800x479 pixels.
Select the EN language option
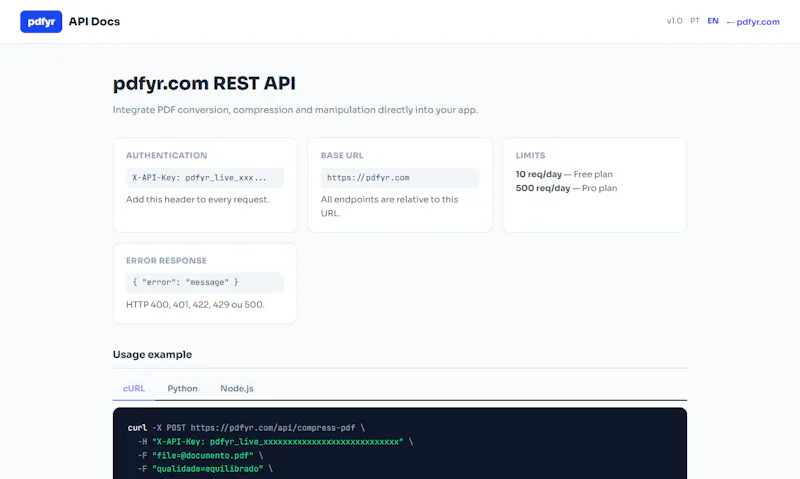tap(713, 21)
